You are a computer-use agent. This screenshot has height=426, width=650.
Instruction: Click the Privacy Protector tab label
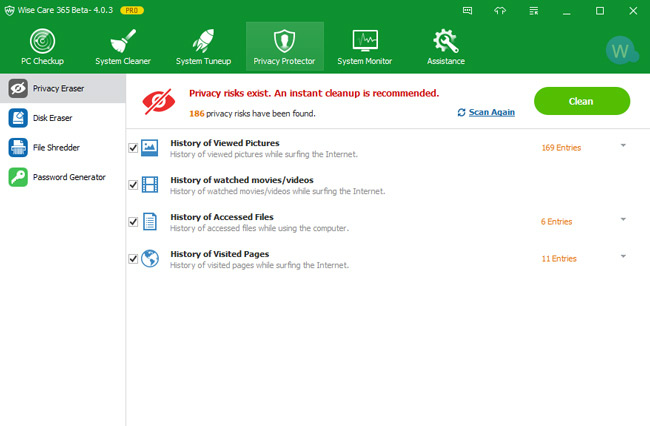tap(284, 61)
